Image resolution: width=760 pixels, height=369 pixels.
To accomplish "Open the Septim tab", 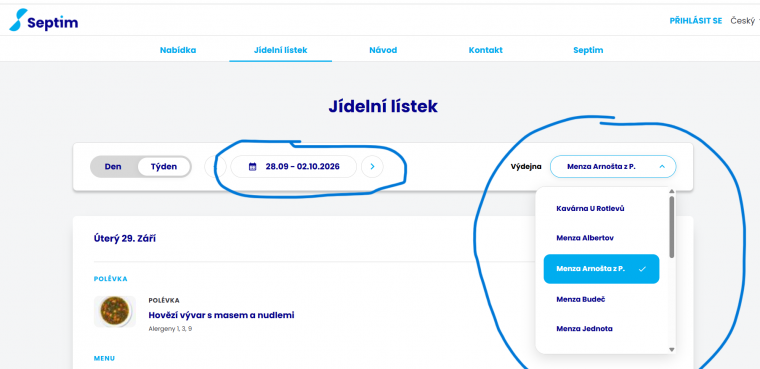I will [588, 50].
